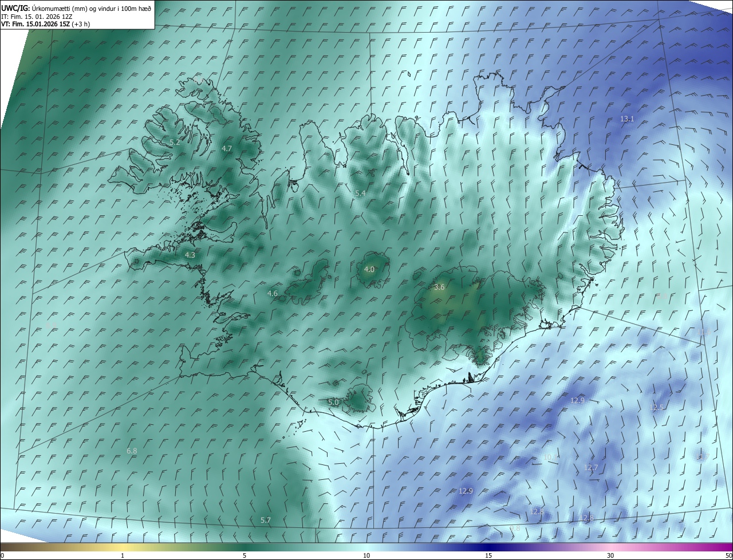Select the 4.0 value on the glacier
This screenshot has width=733, height=560.
[x=369, y=269]
